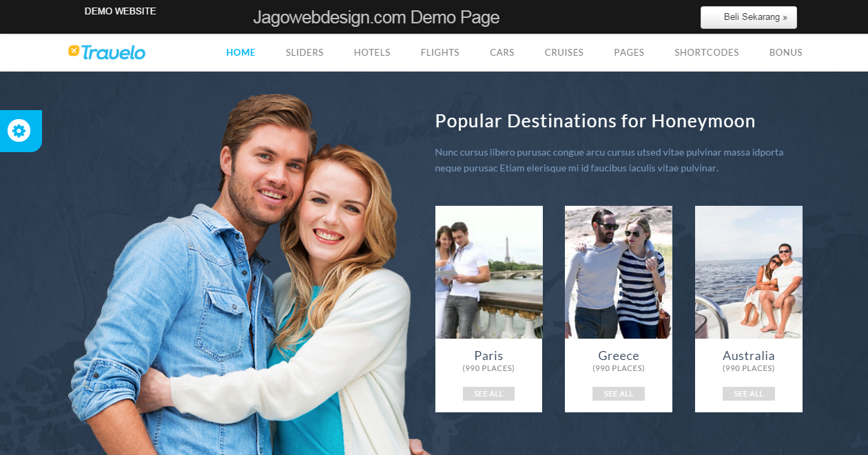Select FLIGHTS in the navigation bar

pyautogui.click(x=440, y=52)
